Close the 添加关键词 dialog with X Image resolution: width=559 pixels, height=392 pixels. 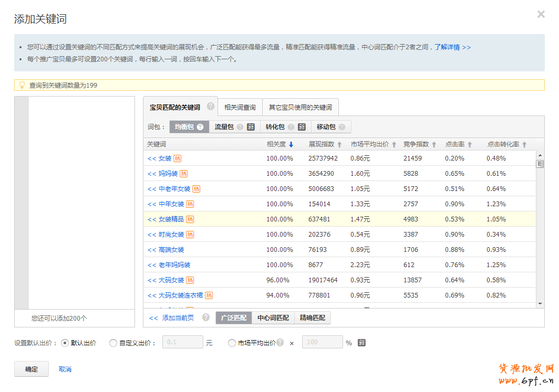[541, 15]
